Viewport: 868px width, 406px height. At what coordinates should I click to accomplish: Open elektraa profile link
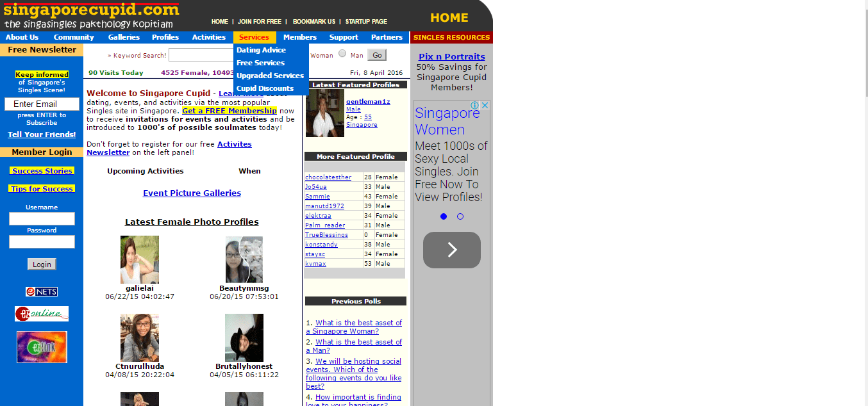click(318, 216)
